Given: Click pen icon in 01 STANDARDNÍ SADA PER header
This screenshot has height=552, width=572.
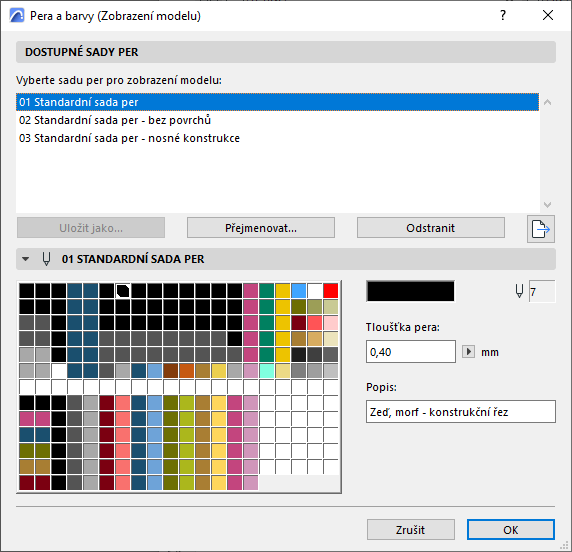Looking at the screenshot, I should coord(46,259).
